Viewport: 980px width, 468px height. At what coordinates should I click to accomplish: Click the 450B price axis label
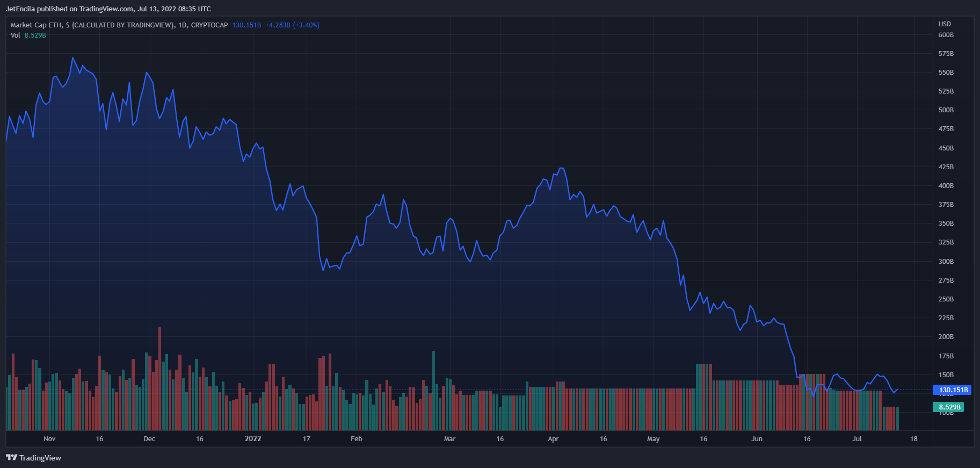pyautogui.click(x=946, y=148)
